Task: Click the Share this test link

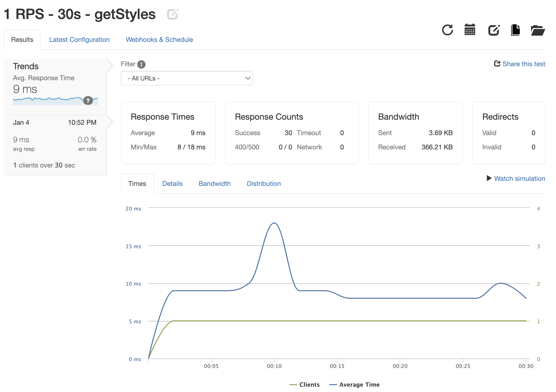Action: point(524,64)
